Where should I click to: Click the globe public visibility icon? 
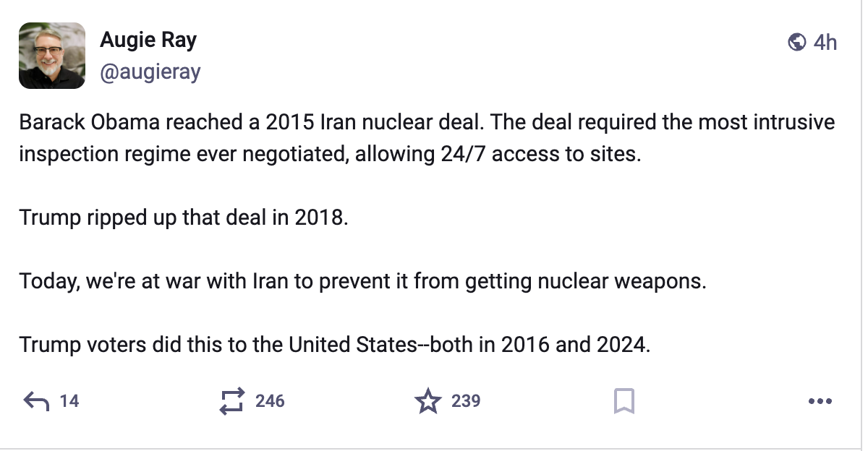point(796,43)
